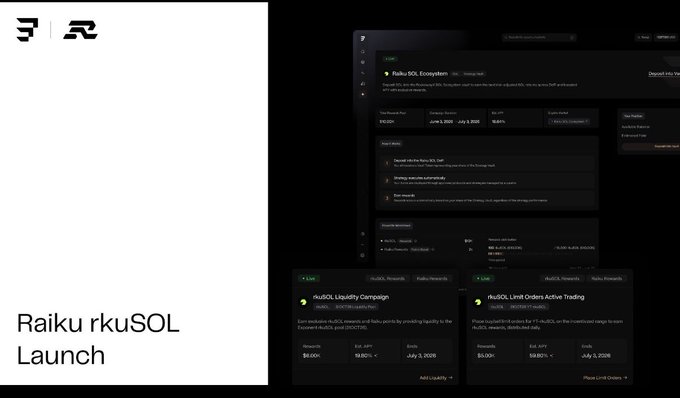Image resolution: width=680 pixels, height=398 pixels.
Task: Click the Raiku rkuSOL Launch headline
Action: click(x=98, y=339)
